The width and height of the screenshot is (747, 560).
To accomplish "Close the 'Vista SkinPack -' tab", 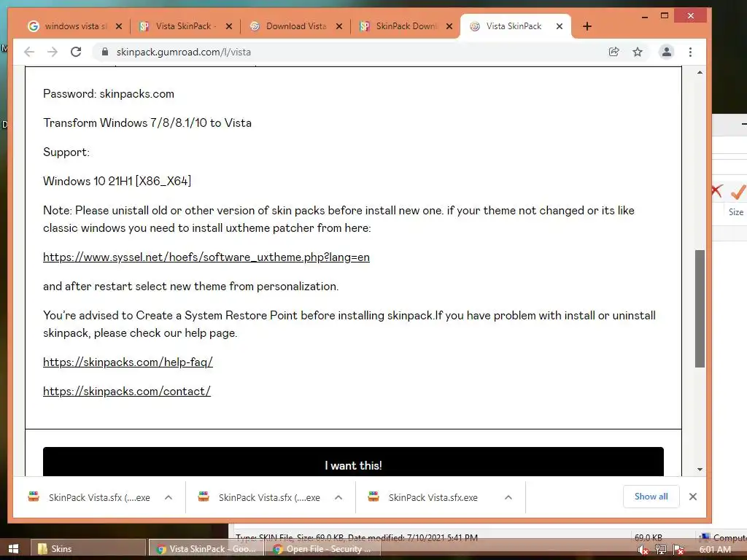I will (228, 27).
